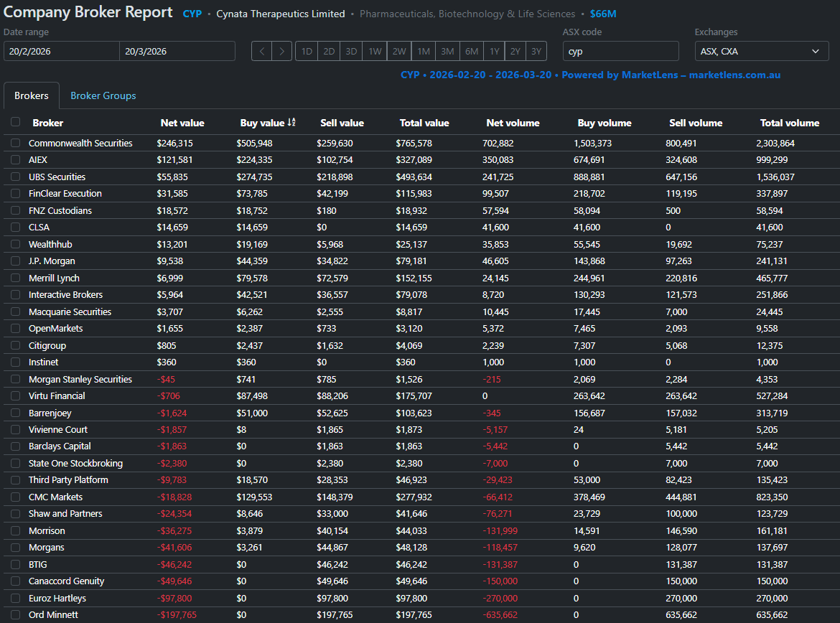Select the Shaw and Partners name

click(65, 514)
